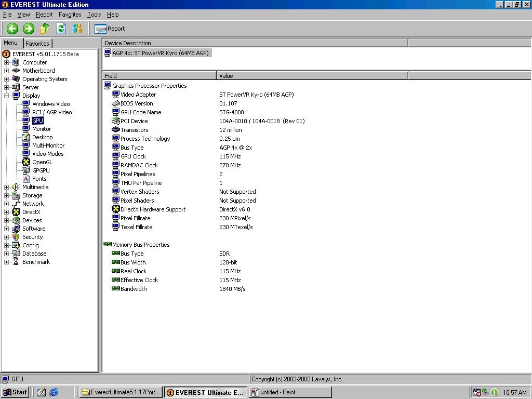Click the green Back arrow toolbar icon

12,29
